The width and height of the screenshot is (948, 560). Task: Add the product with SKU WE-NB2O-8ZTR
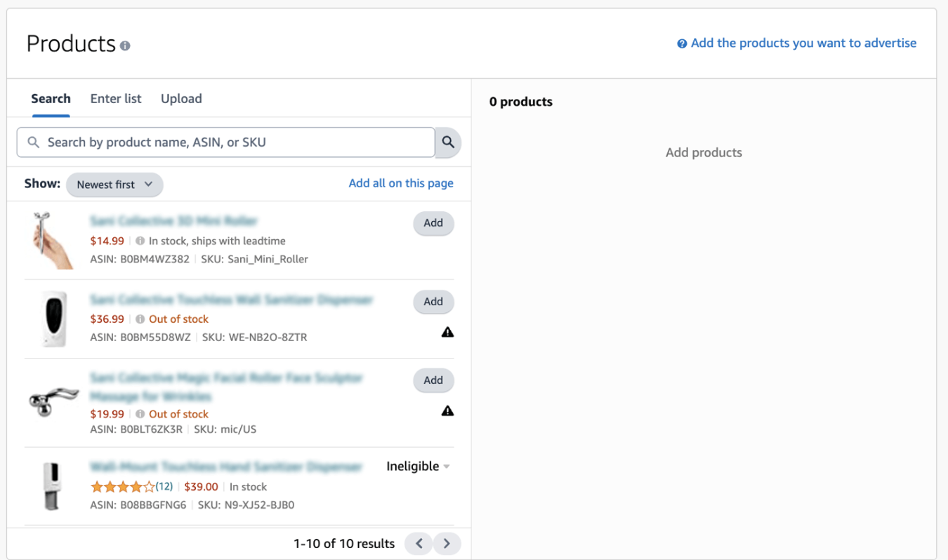click(433, 302)
